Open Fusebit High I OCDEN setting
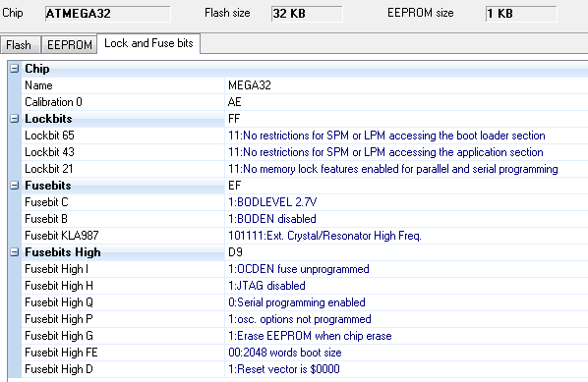Viewport: 588px width, 382px height. [299, 269]
